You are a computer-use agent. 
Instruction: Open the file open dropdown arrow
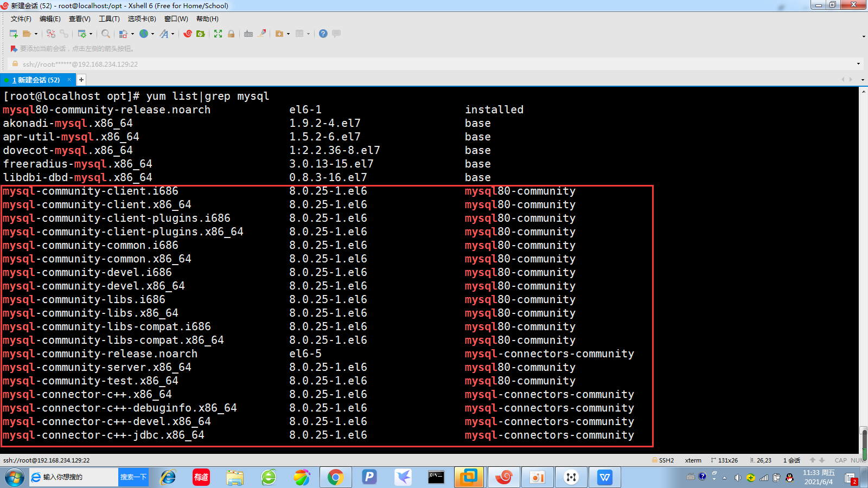[x=36, y=33]
